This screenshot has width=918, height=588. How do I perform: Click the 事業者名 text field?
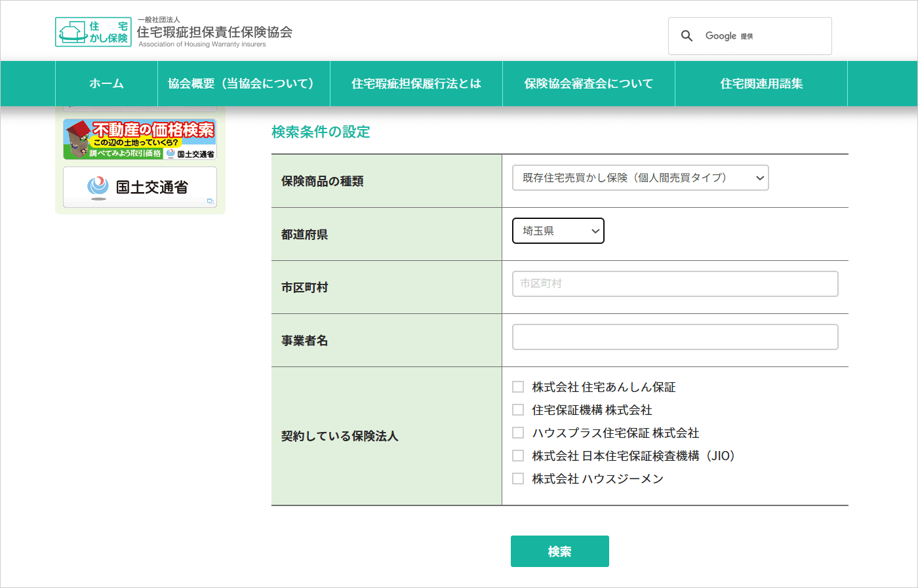coord(675,336)
